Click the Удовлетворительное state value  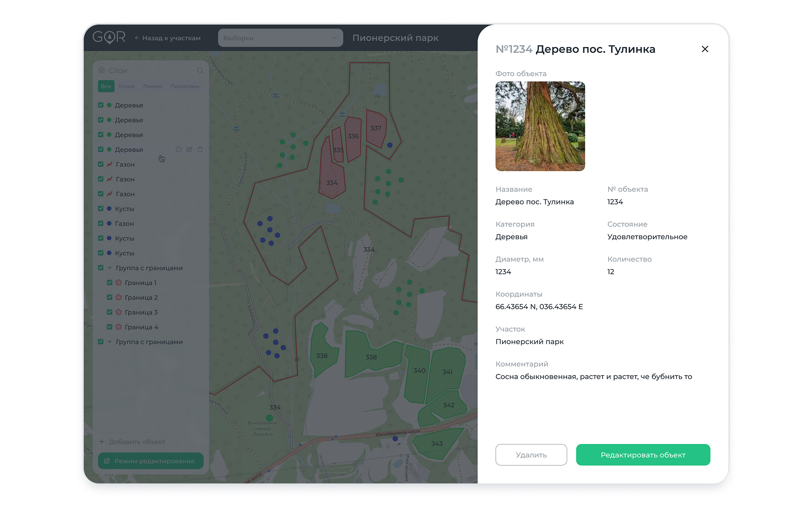[647, 237]
